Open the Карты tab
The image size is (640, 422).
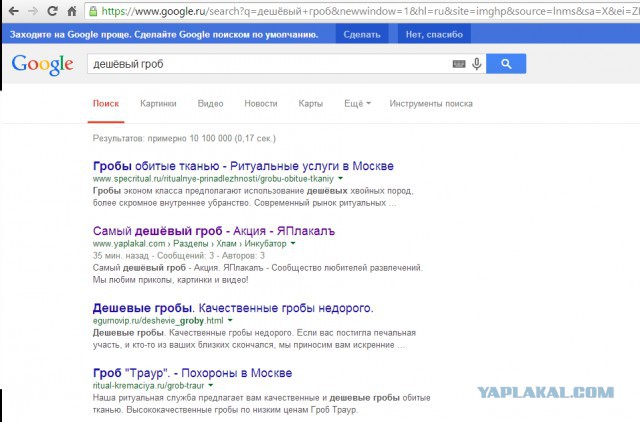point(311,104)
